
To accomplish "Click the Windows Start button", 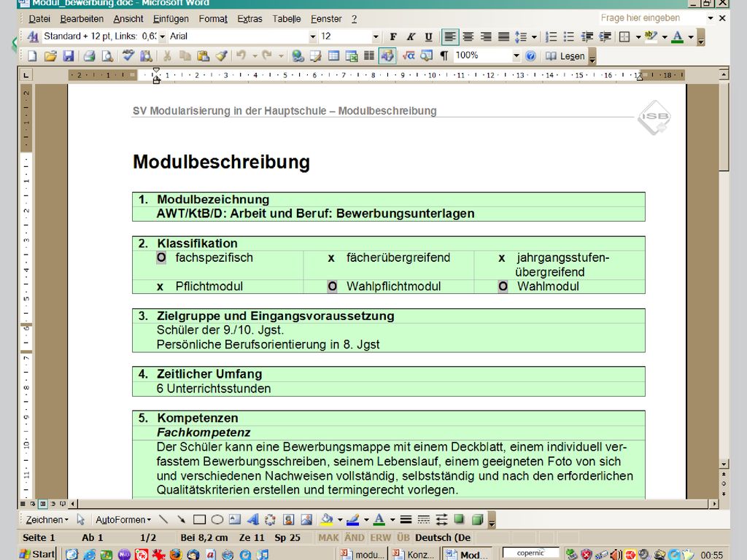I will (x=37, y=554).
